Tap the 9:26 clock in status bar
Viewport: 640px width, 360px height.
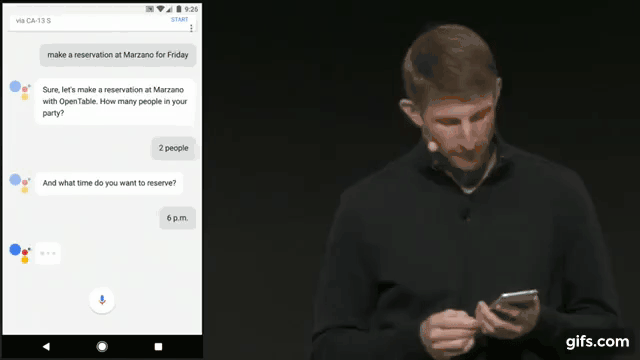pyautogui.click(x=191, y=9)
